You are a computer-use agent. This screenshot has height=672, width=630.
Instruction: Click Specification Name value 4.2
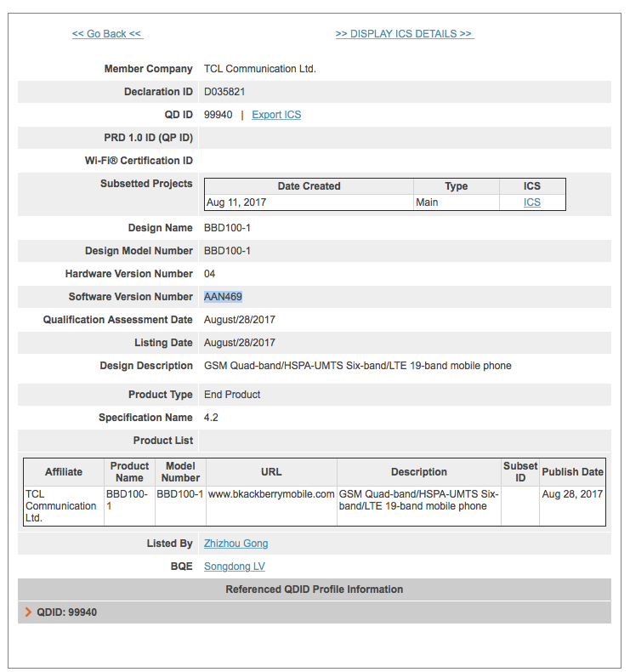(211, 418)
